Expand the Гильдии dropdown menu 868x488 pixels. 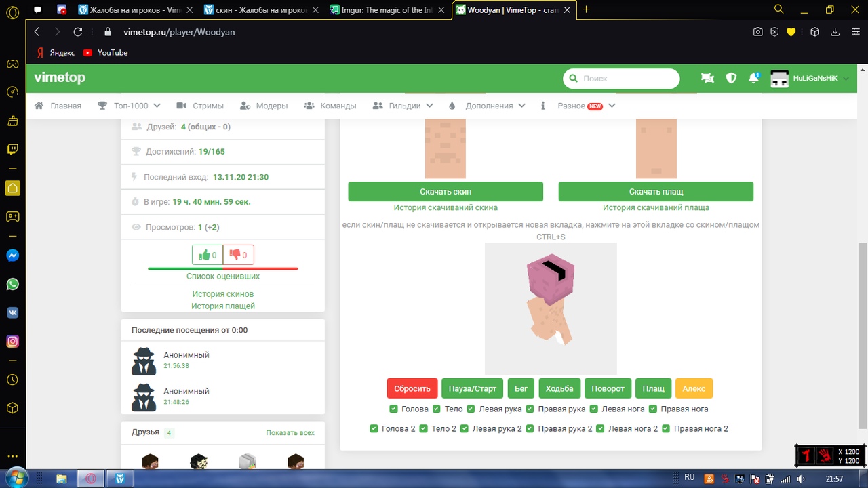[x=403, y=106]
